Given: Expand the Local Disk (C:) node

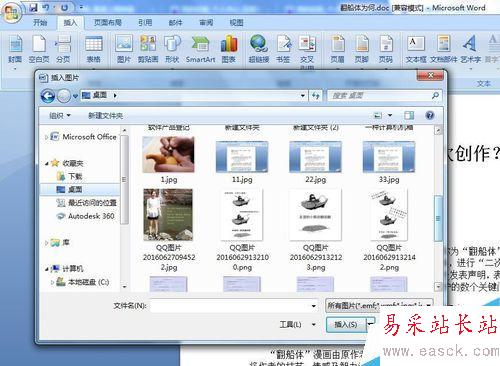Looking at the screenshot, I should tap(52, 282).
